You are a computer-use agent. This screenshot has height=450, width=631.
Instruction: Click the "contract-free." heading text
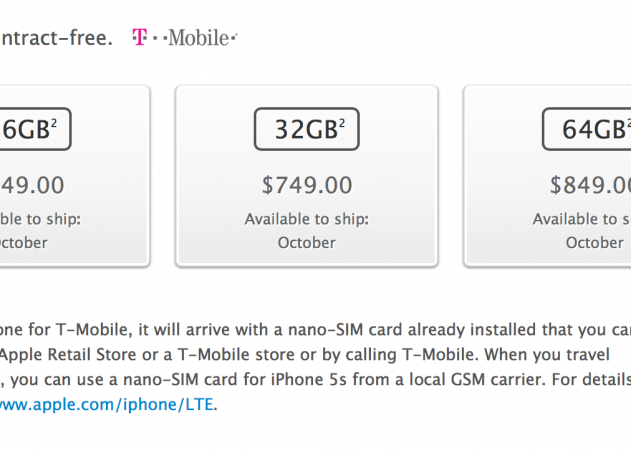coord(55,39)
